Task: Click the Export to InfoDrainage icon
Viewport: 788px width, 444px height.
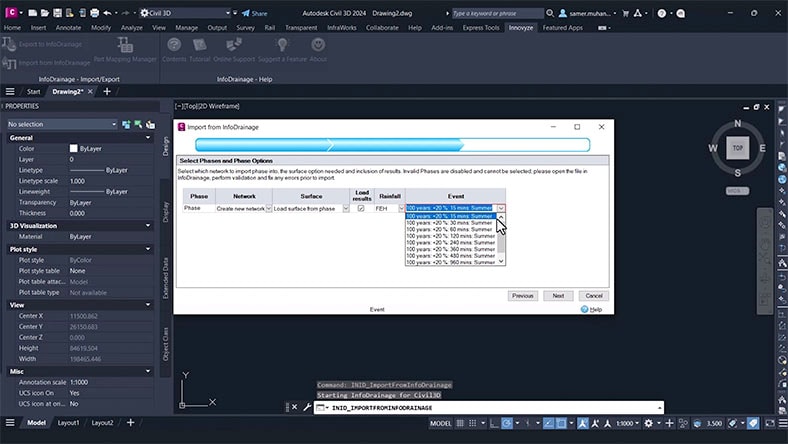Action: pyautogui.click(x=11, y=44)
